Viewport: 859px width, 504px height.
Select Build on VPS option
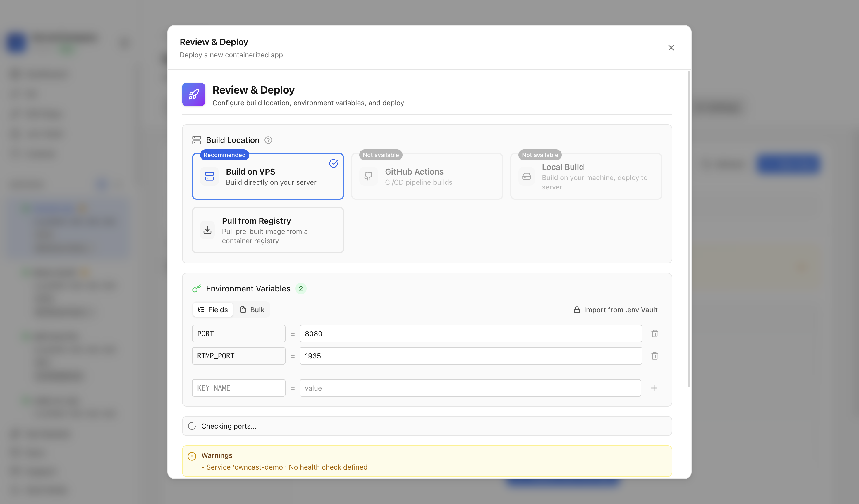(x=268, y=176)
